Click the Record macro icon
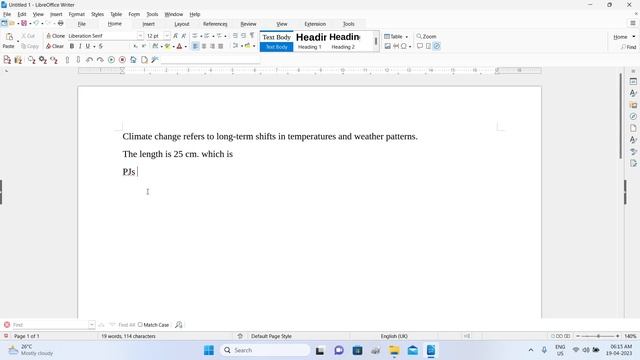The width and height of the screenshot is (640, 360). (x=122, y=60)
